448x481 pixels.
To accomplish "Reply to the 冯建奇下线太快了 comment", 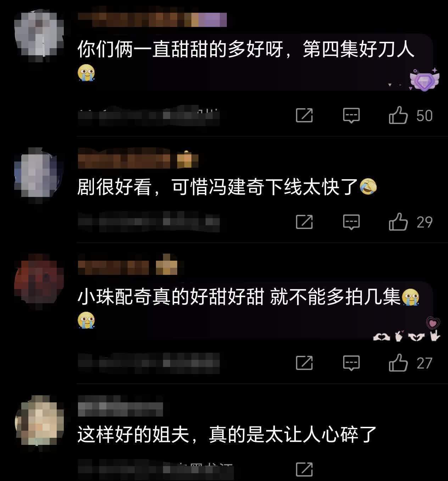I will click(351, 222).
